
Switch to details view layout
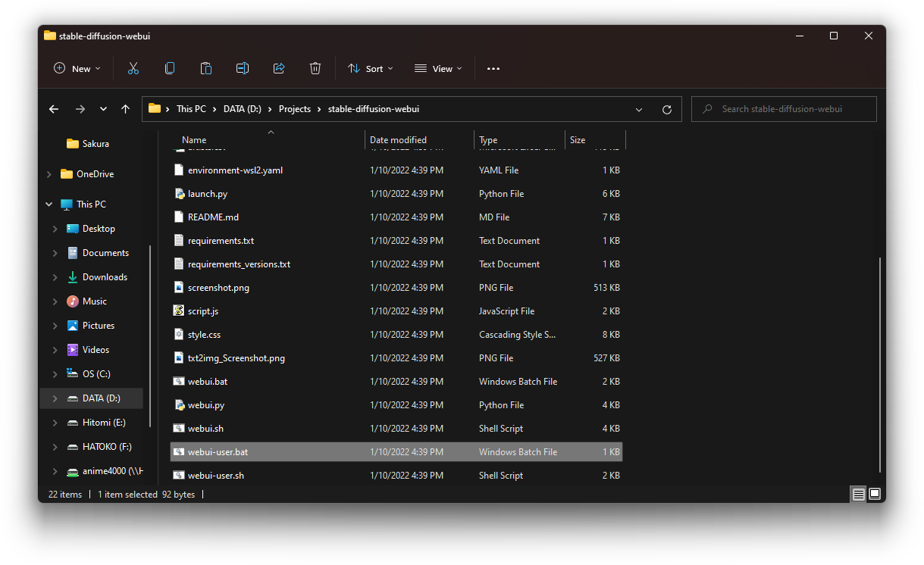pyautogui.click(x=858, y=495)
